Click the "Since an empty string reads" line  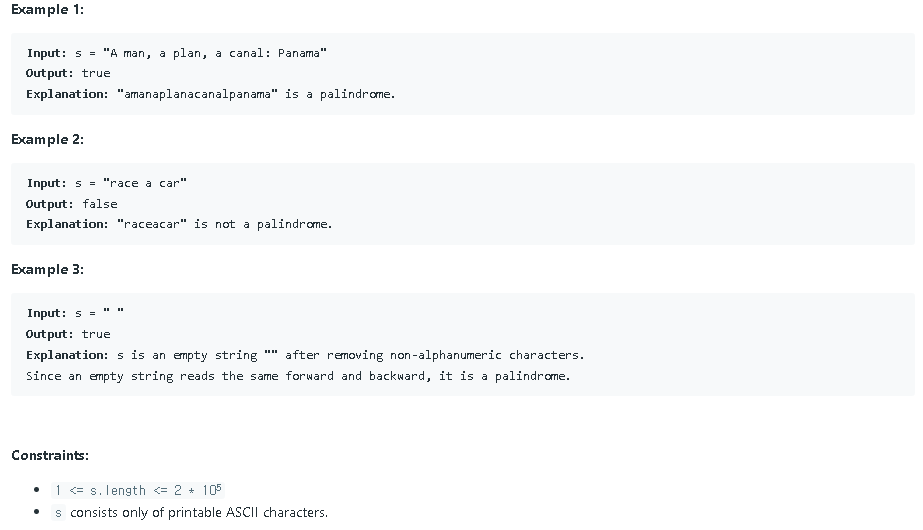(298, 376)
